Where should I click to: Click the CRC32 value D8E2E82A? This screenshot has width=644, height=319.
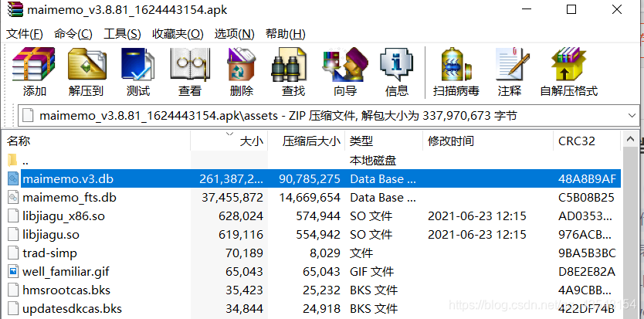click(x=587, y=272)
